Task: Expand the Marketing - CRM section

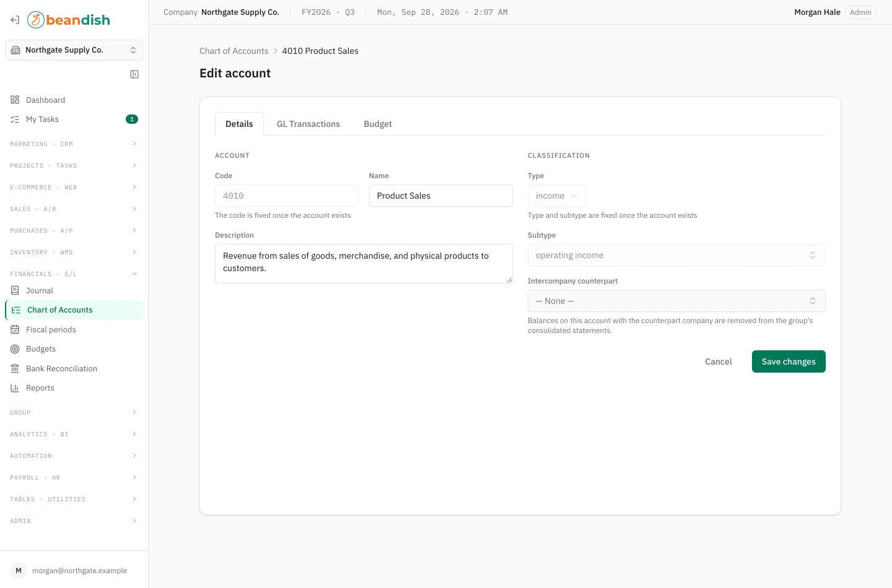Action: [74, 144]
